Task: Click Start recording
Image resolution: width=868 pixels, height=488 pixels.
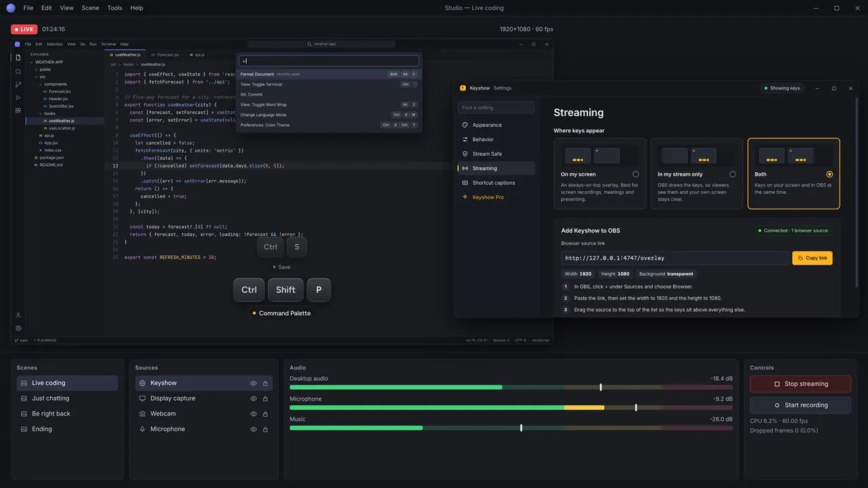Action: pyautogui.click(x=800, y=405)
